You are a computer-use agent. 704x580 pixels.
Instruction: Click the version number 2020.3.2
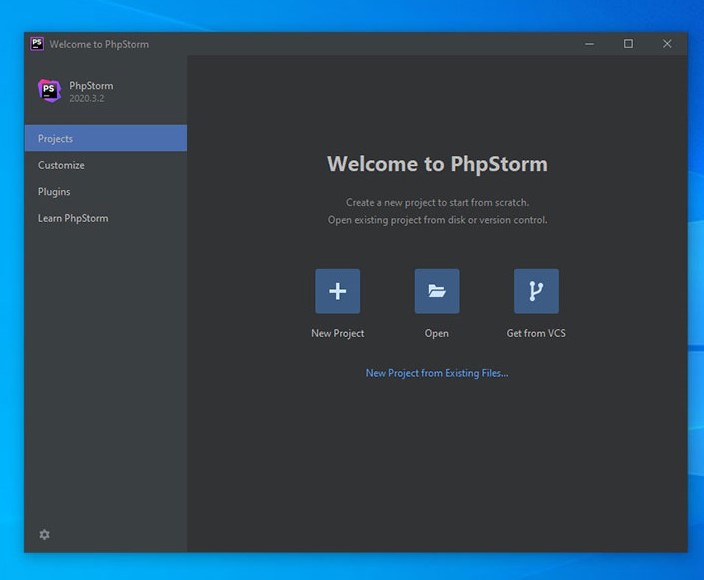pos(87,98)
